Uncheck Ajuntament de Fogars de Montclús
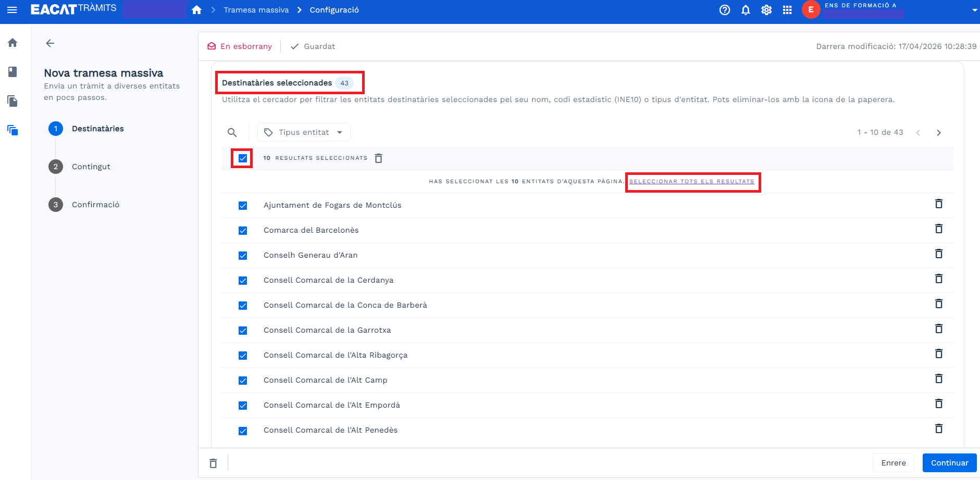The height and width of the screenshot is (480, 980). pos(243,206)
